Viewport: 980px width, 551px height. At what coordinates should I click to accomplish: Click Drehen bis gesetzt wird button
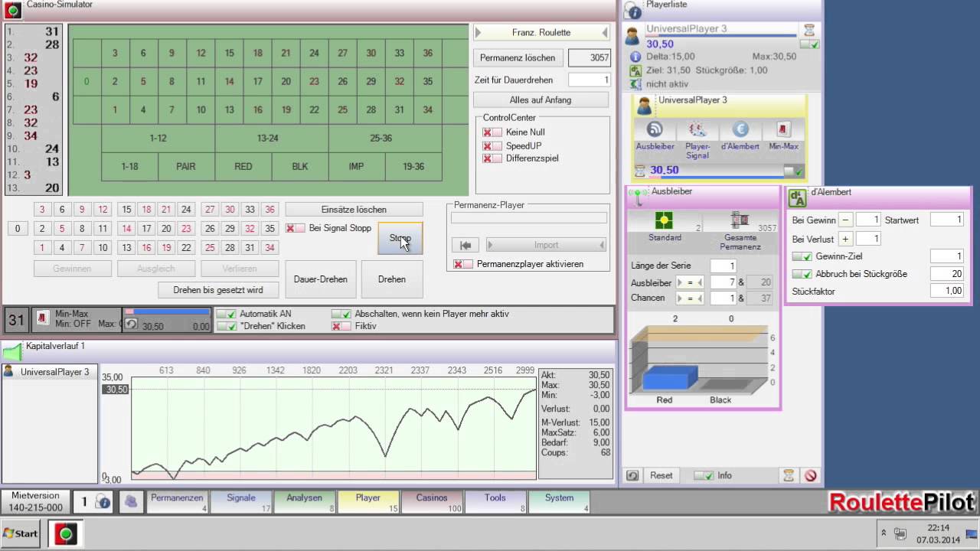[x=217, y=290]
